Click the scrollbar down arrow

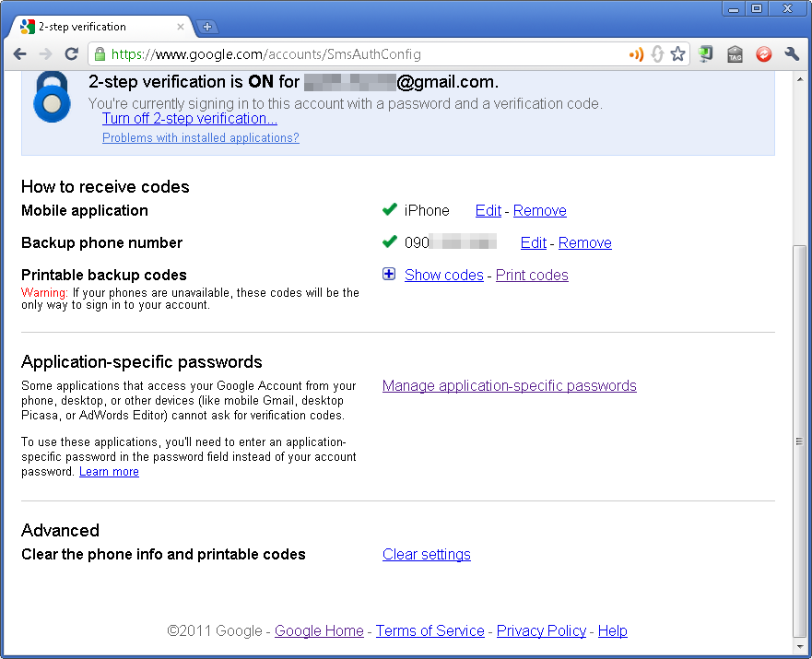(799, 647)
